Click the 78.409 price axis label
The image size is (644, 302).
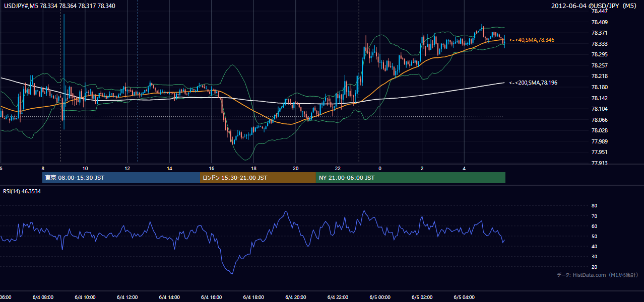(600, 22)
